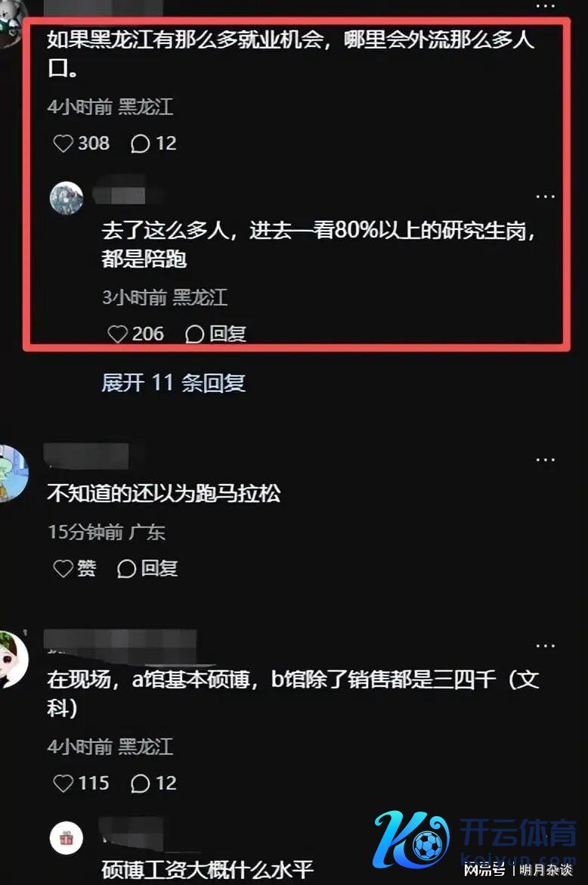View the cartoon avatar of 跑马拉松 commenter
588x885 pixels.
[x=12, y=473]
